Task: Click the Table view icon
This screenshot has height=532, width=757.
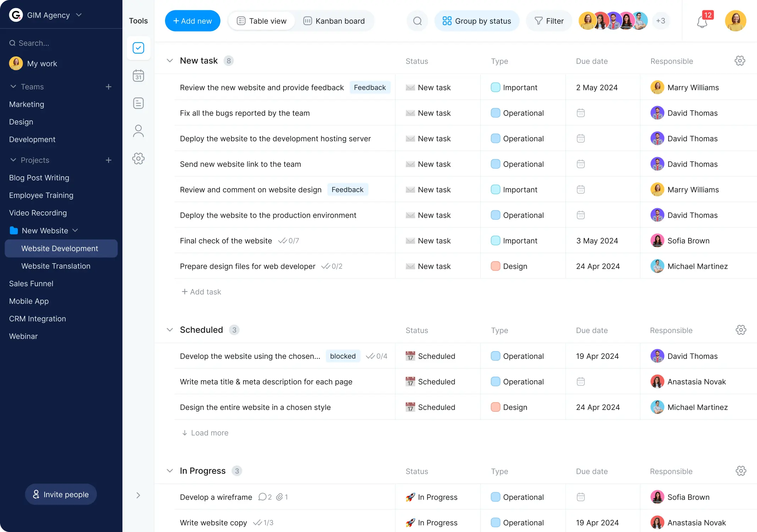Action: 241,21
